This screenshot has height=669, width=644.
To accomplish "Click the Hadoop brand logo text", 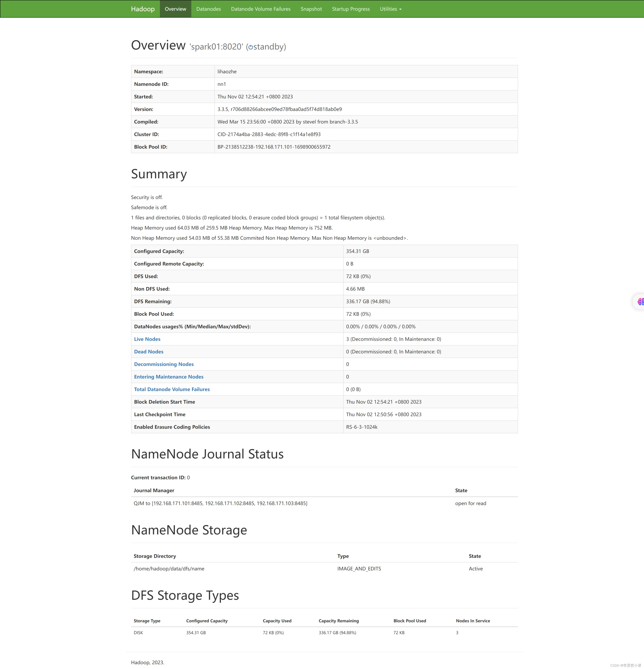I will click(x=143, y=9).
